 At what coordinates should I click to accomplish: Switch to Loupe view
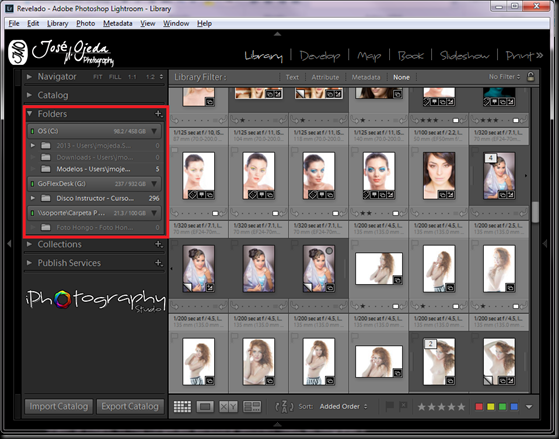[205, 407]
